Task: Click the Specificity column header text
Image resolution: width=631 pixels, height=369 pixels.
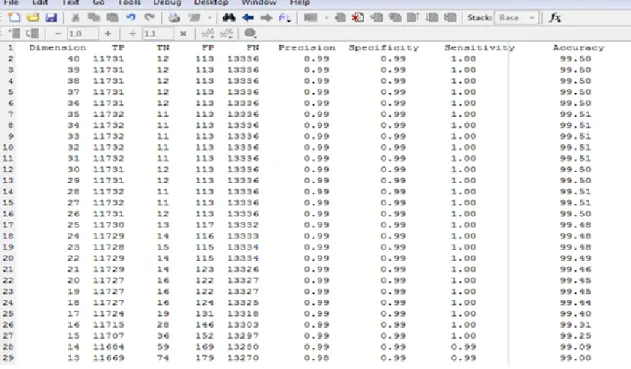Action: (x=384, y=48)
